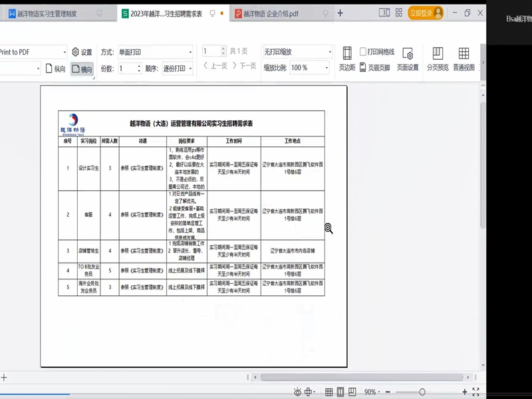Add a new sheet with bottom plus
Viewport: 532px width, 399px height.
click(x=4, y=377)
